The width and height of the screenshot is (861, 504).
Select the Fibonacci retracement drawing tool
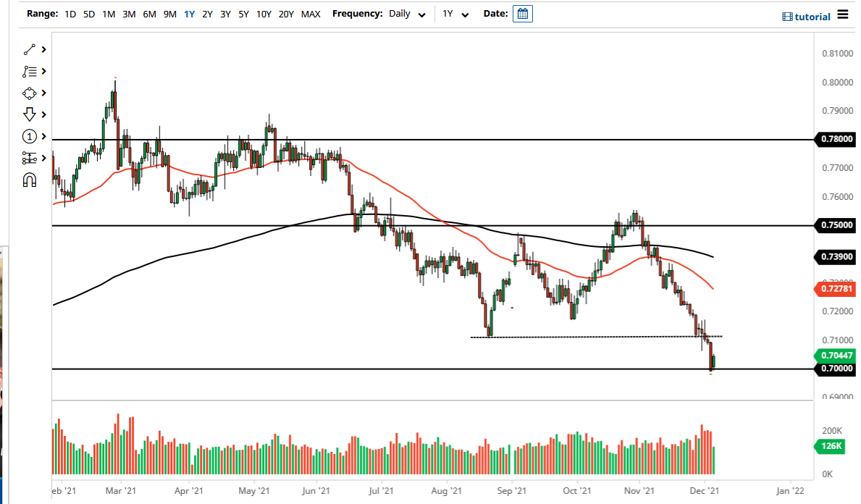pyautogui.click(x=29, y=71)
